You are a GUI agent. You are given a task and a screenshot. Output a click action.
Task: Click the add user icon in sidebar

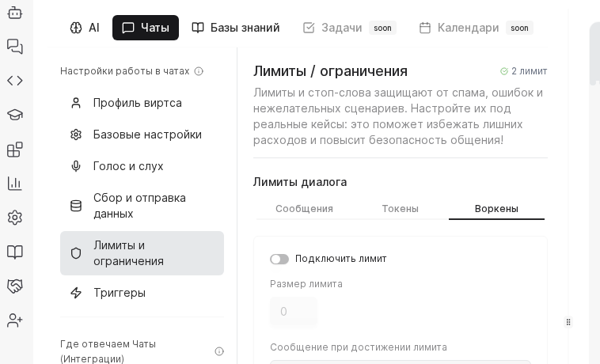point(14,320)
